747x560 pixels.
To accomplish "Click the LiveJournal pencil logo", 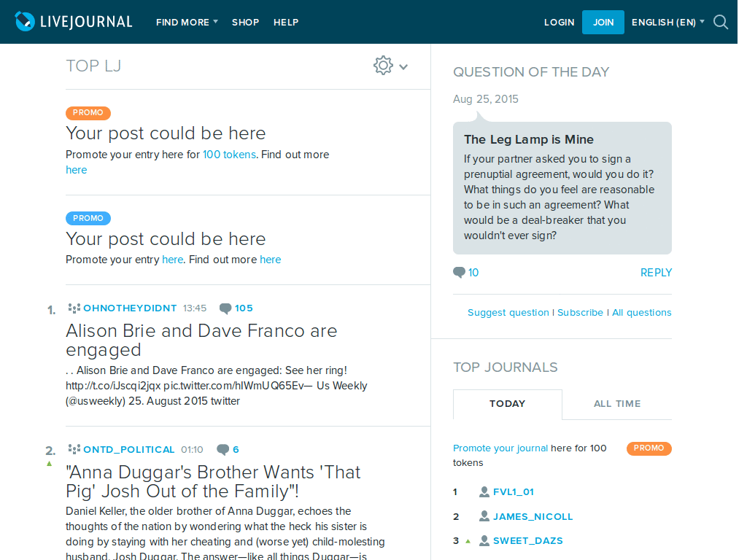I will 26,21.
